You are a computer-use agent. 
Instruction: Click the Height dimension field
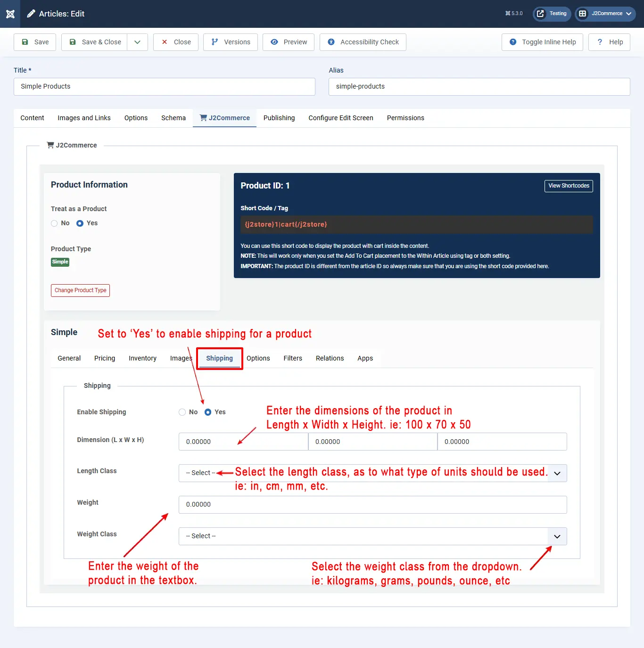pyautogui.click(x=502, y=442)
